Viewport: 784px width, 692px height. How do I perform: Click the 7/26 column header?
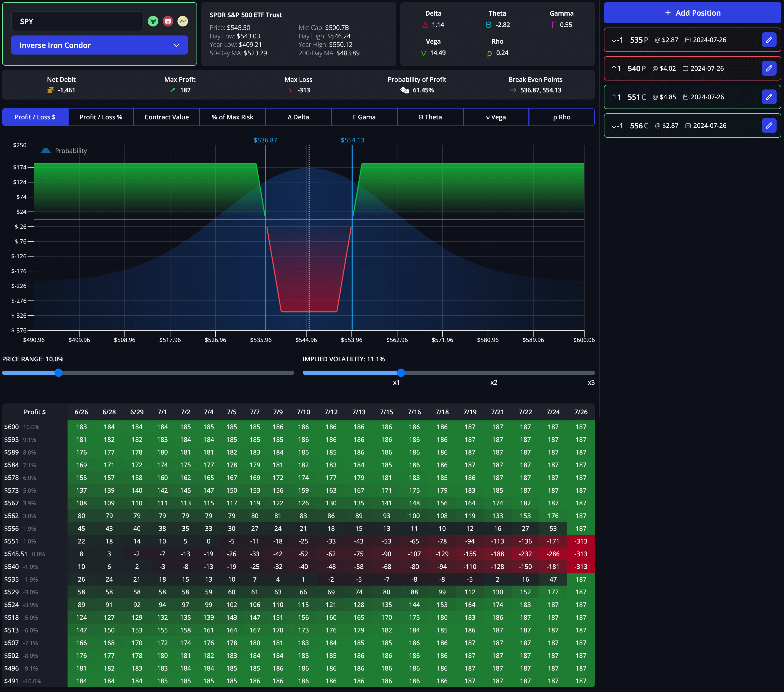click(x=580, y=412)
